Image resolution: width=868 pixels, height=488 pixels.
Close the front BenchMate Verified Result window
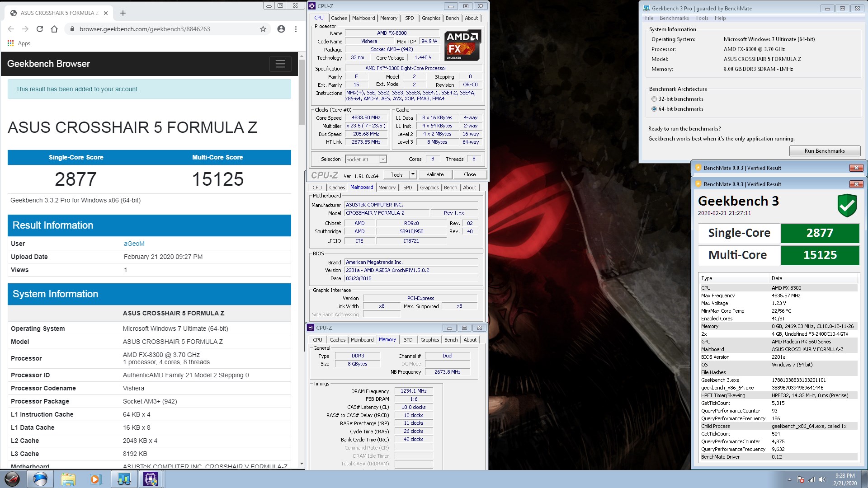pyautogui.click(x=856, y=184)
